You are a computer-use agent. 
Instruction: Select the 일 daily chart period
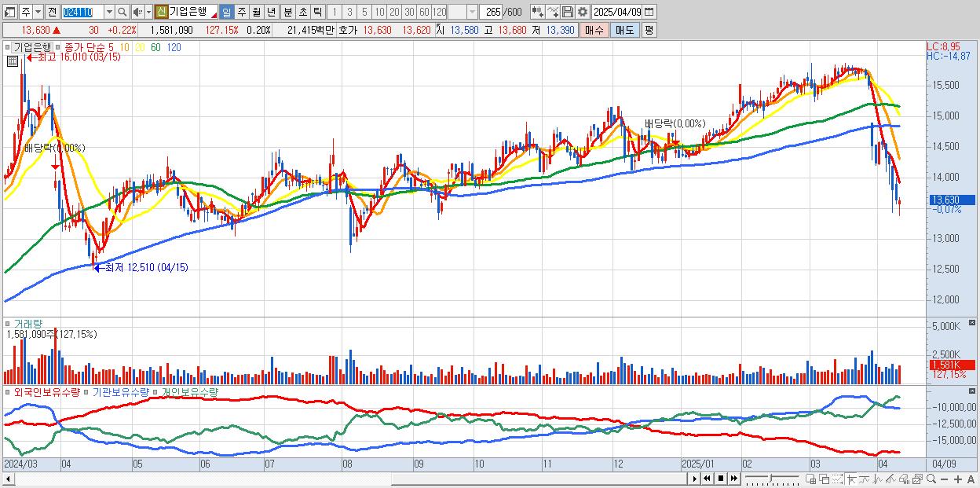click(226, 12)
